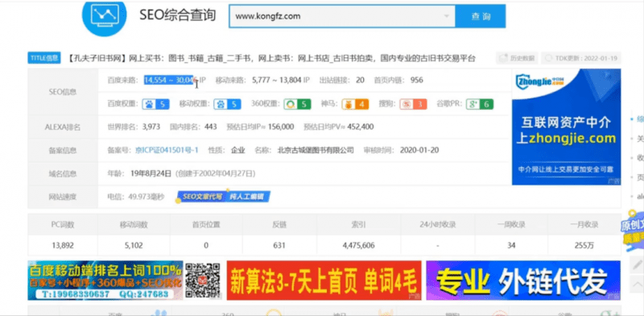Screen dimensions: 644x316
Task: Click 预估日均PV value 452,400
Action: click(360, 127)
